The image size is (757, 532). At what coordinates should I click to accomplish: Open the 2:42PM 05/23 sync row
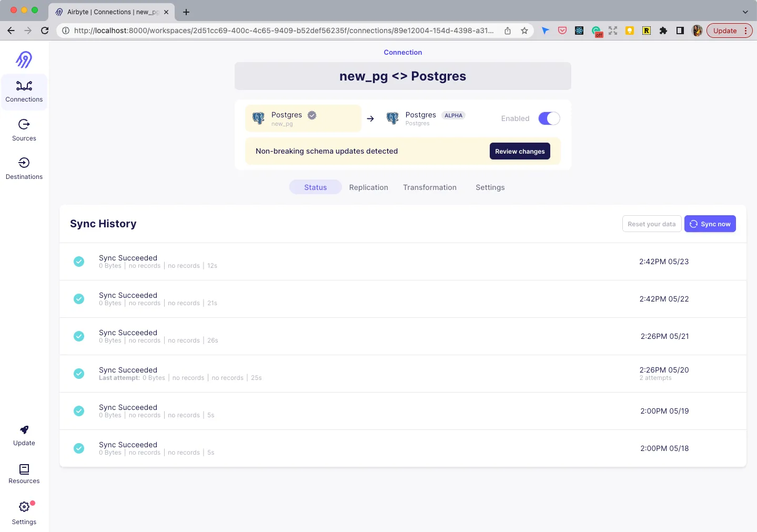(x=403, y=262)
